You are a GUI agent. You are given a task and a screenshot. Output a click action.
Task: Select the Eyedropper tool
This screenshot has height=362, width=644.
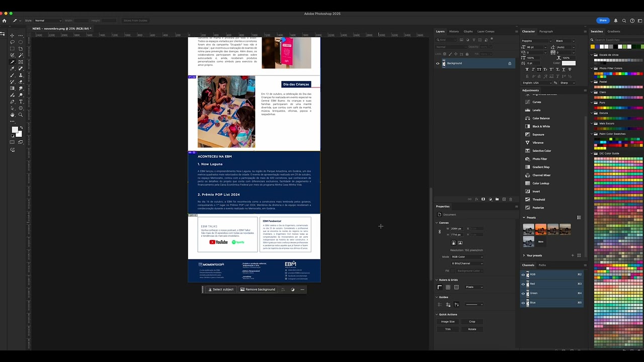pos(12,68)
